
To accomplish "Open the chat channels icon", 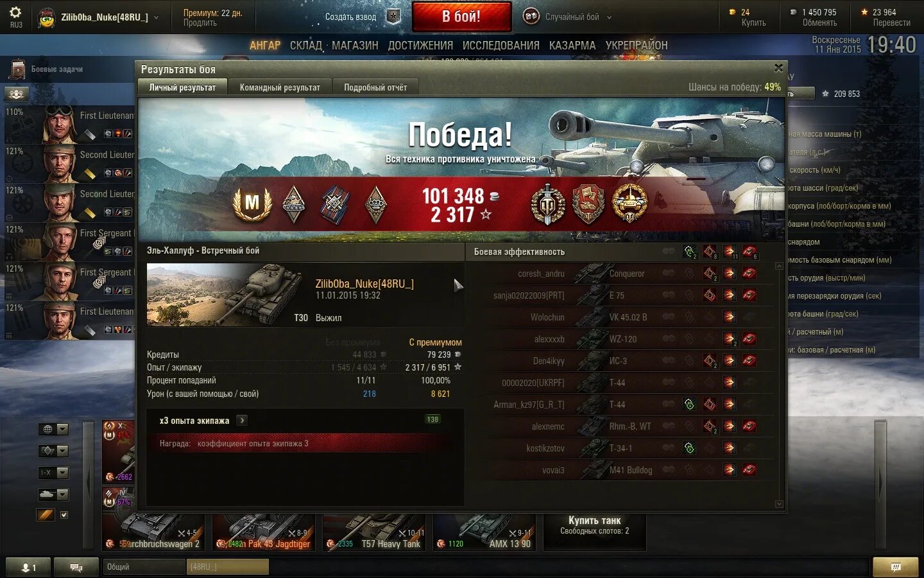I will point(76,568).
